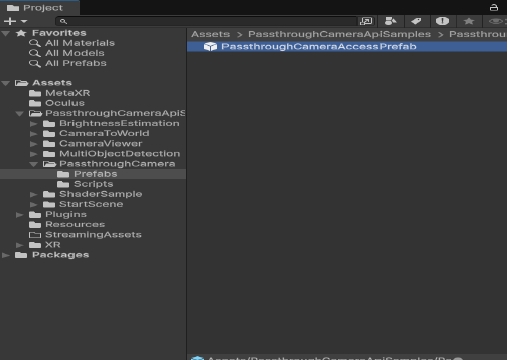508x360 pixels.
Task: Open the Project tab
Action: tap(39, 7)
